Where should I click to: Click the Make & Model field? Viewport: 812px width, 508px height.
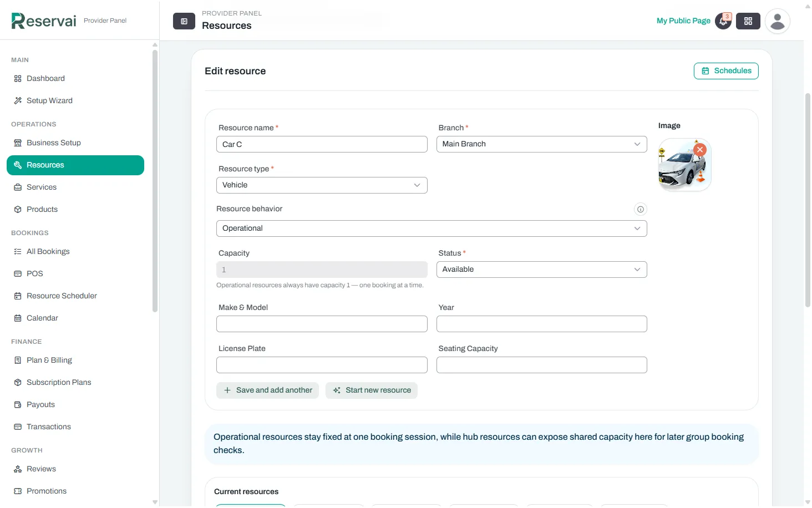coord(322,324)
